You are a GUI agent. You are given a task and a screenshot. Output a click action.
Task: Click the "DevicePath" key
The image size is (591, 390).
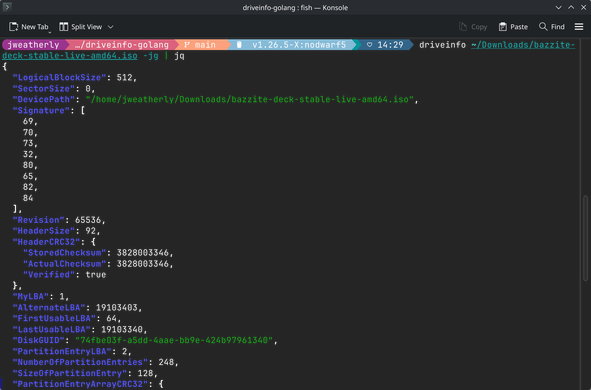pyautogui.click(x=44, y=99)
